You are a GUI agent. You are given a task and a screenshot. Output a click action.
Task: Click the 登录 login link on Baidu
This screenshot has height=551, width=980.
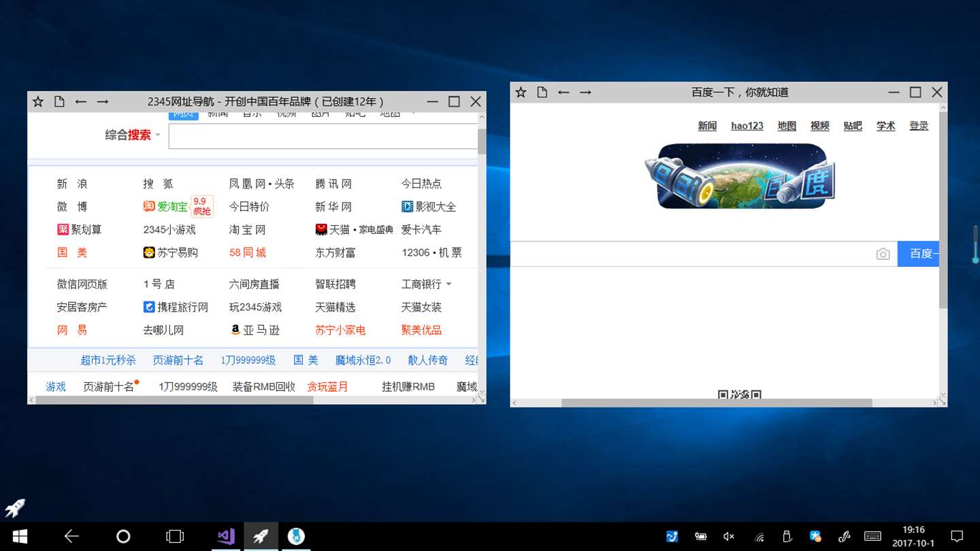(x=919, y=126)
